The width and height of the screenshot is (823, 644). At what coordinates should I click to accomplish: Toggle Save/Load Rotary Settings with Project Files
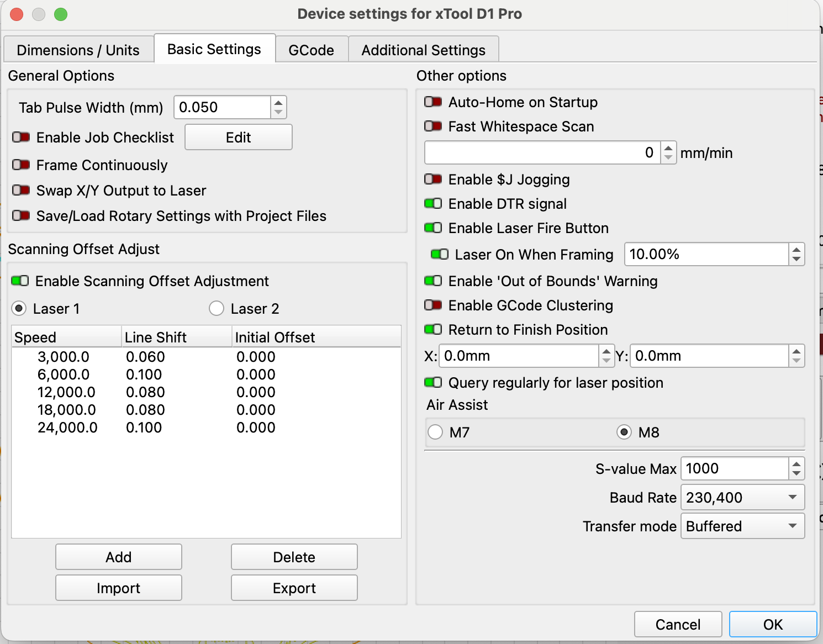[x=21, y=215]
